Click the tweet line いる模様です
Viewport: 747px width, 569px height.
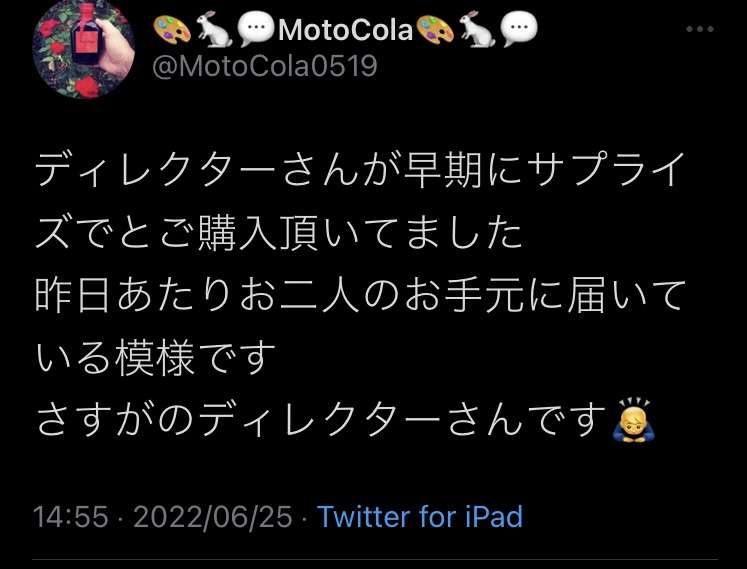155,358
